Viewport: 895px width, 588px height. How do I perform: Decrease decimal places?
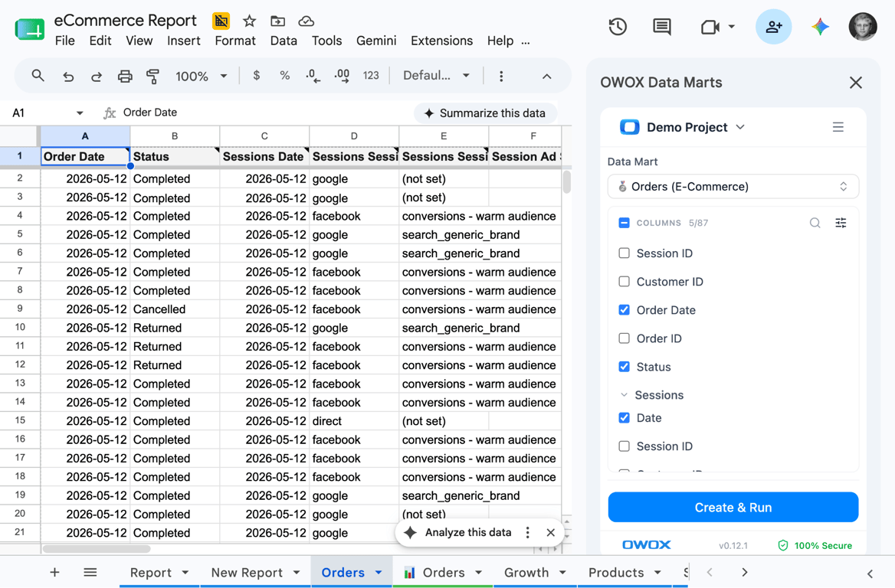click(x=313, y=75)
